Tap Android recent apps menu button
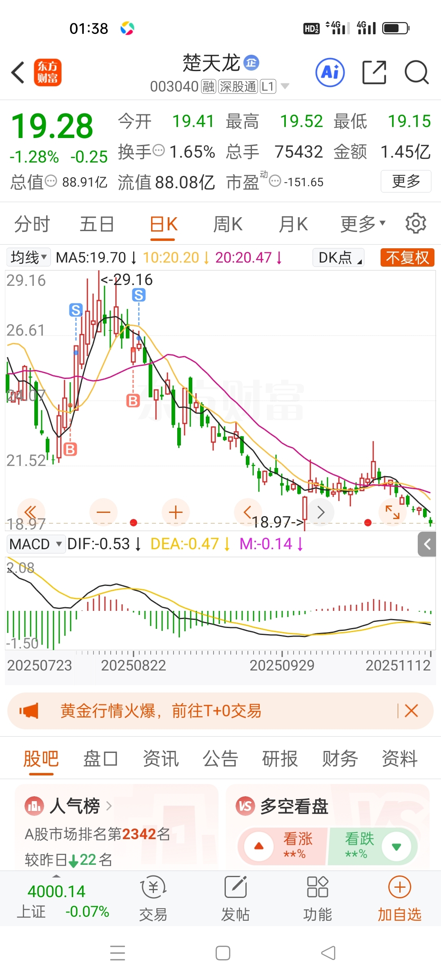Viewport: 441px width, 980px height. click(118, 953)
